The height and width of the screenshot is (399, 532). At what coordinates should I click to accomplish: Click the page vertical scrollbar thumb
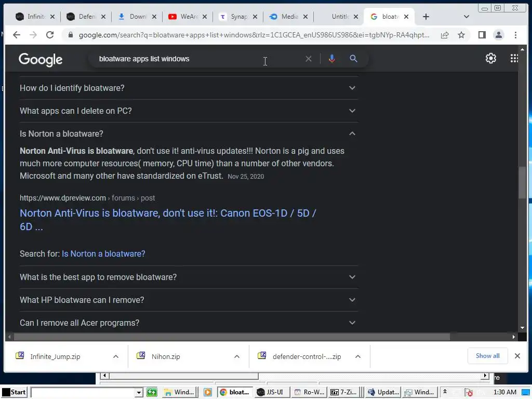click(x=522, y=183)
